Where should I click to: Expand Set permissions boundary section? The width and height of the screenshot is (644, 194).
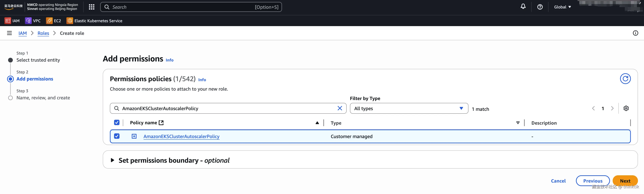pos(113,160)
